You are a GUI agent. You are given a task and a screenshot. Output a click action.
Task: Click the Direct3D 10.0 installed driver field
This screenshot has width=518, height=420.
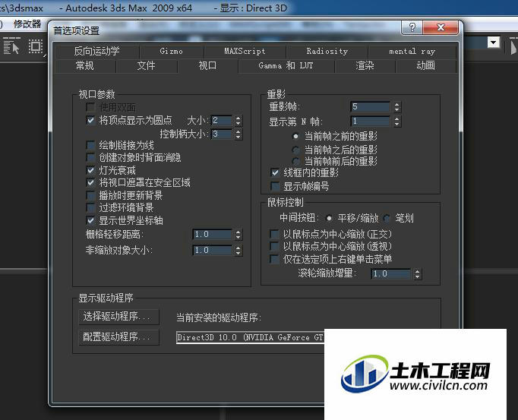[x=250, y=337]
